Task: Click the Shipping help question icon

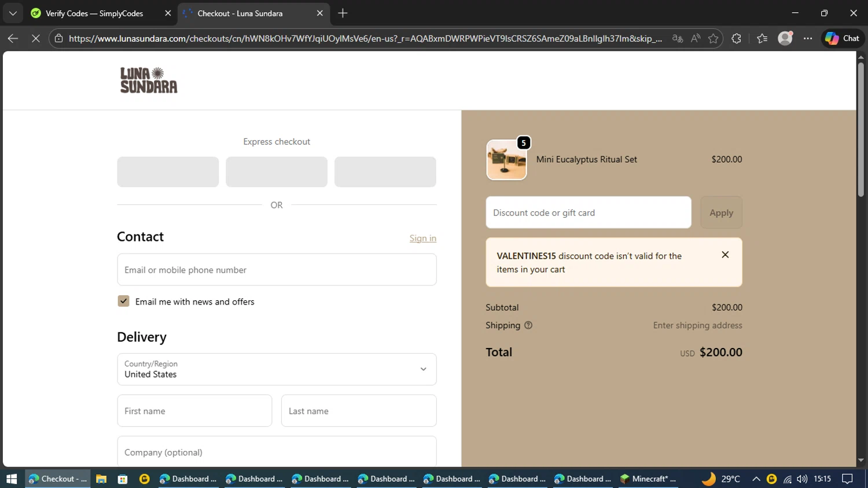Action: (528, 325)
